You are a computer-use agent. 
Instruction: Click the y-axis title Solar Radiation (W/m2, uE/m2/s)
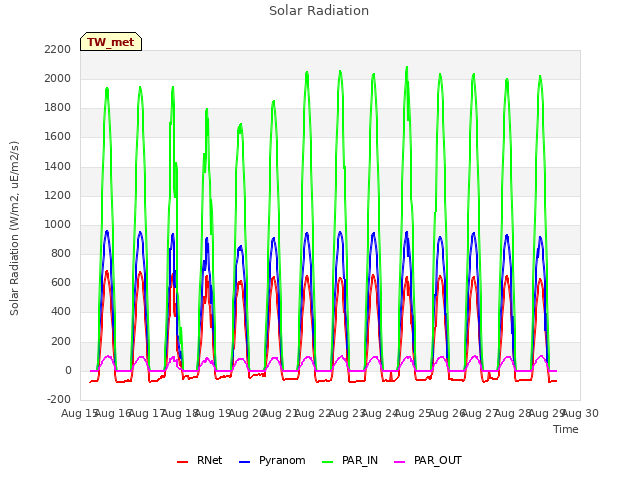pyautogui.click(x=14, y=228)
